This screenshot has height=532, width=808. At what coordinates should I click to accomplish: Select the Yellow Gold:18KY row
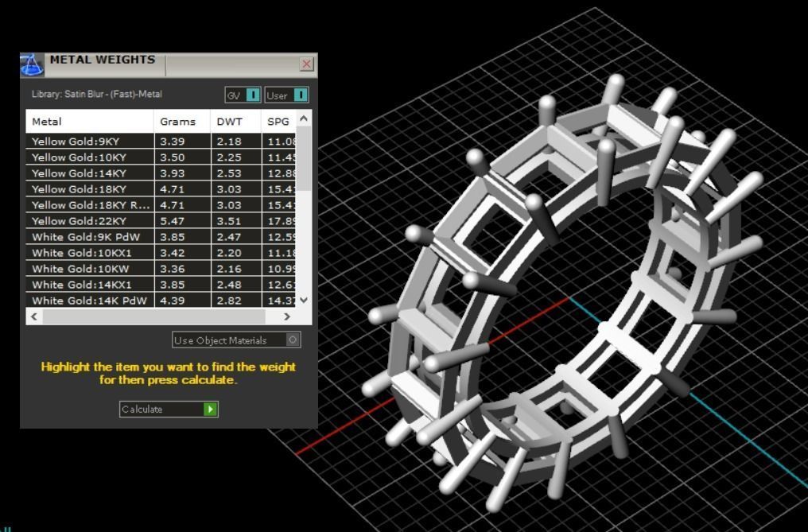pyautogui.click(x=161, y=189)
